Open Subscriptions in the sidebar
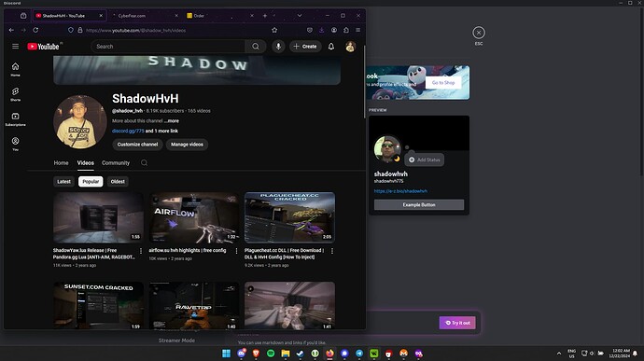The height and width of the screenshot is (361, 644). click(15, 119)
